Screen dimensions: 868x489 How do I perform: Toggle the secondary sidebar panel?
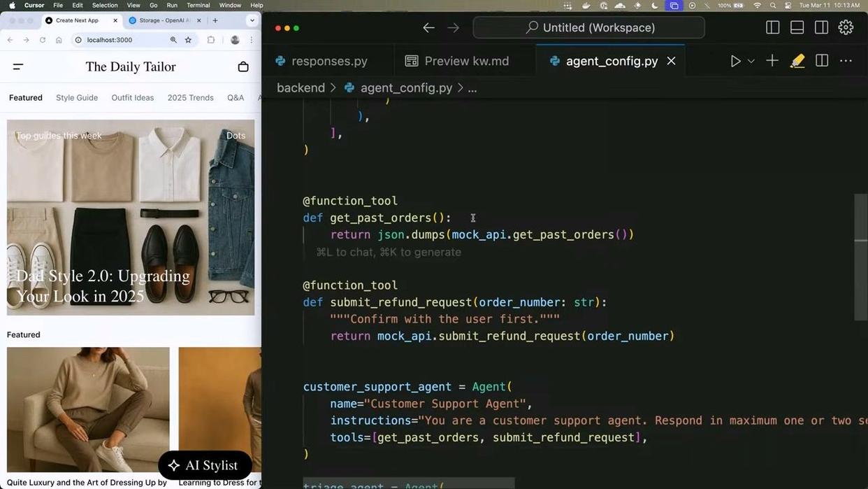821,27
